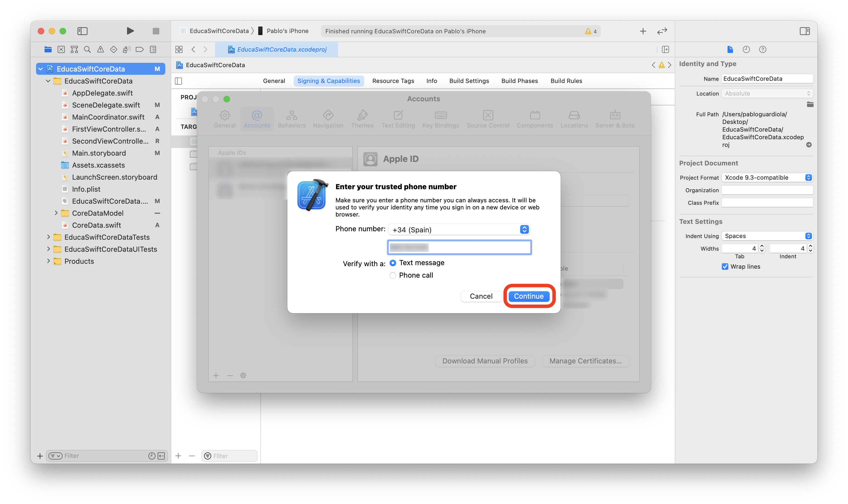The width and height of the screenshot is (848, 504).
Task: Switch to the Build Phases tab
Action: [x=519, y=81]
